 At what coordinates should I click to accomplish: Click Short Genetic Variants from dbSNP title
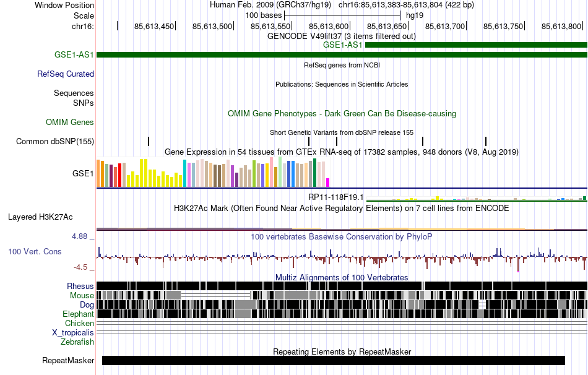click(x=342, y=133)
